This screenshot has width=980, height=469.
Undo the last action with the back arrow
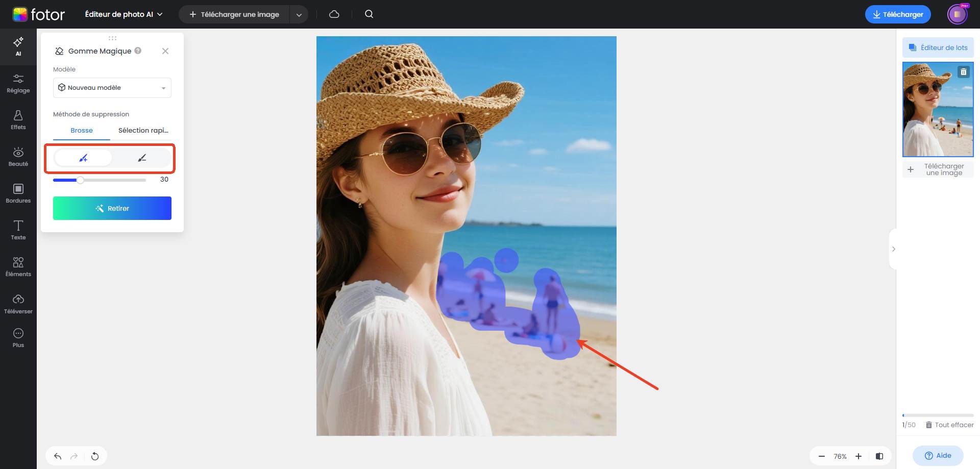pyautogui.click(x=58, y=456)
